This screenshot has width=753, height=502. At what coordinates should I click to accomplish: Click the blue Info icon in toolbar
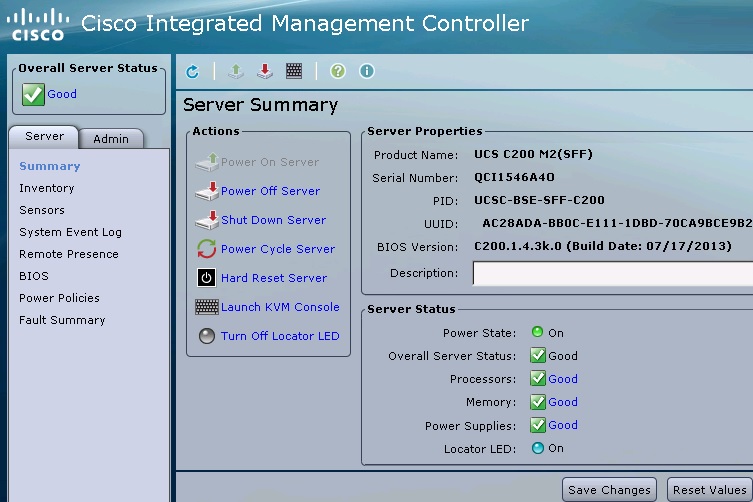pyautogui.click(x=367, y=72)
